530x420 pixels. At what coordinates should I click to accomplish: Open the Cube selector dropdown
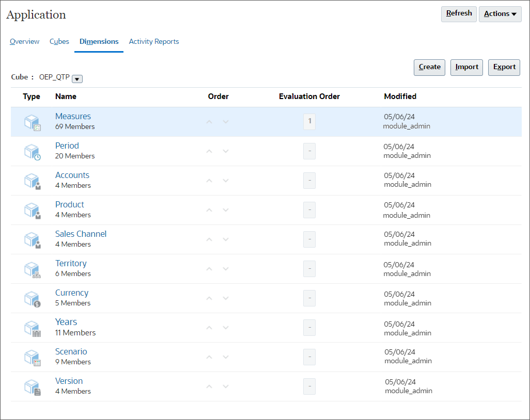point(76,78)
